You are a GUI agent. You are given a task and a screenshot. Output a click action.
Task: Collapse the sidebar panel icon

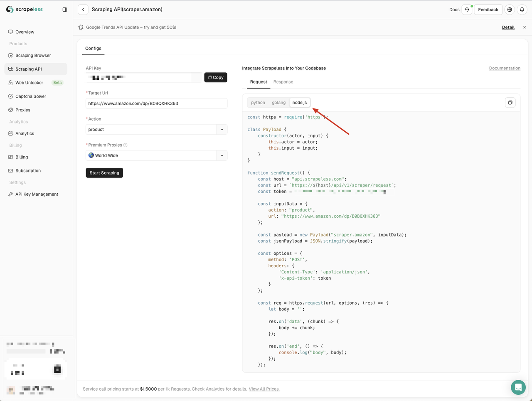coord(65,10)
